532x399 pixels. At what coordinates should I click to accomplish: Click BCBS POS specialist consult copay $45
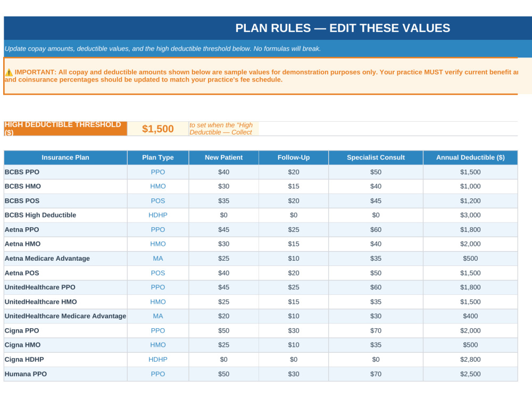click(376, 201)
